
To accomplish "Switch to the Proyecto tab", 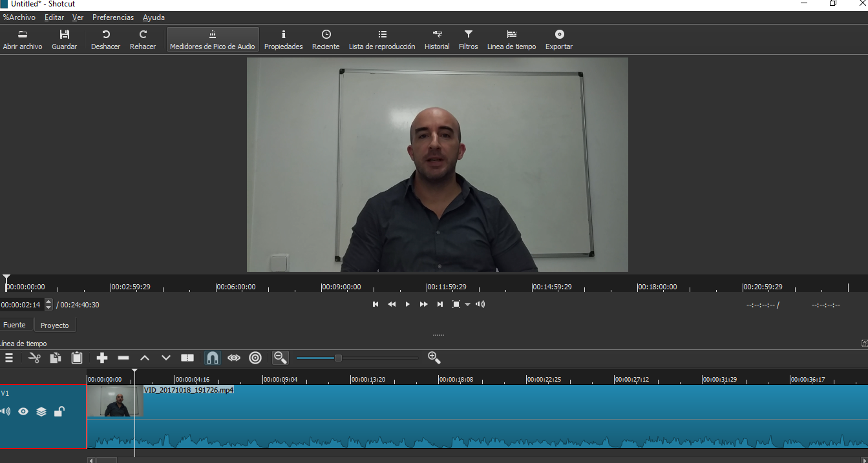I will coord(54,325).
